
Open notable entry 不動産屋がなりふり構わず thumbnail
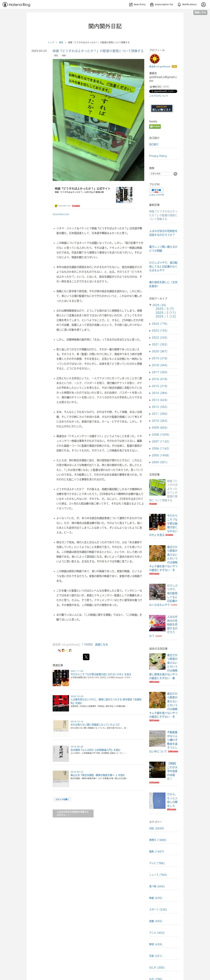pyautogui.click(x=157, y=738)
